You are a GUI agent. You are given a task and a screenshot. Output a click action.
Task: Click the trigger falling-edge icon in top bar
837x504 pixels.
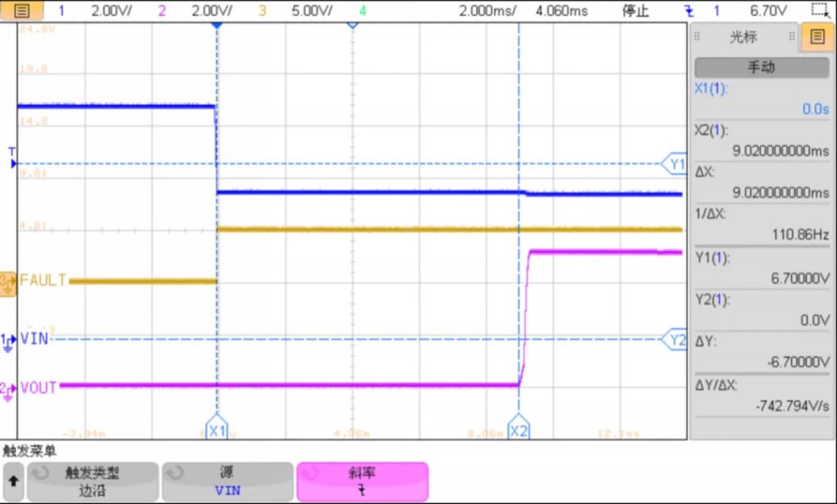pyautogui.click(x=689, y=11)
